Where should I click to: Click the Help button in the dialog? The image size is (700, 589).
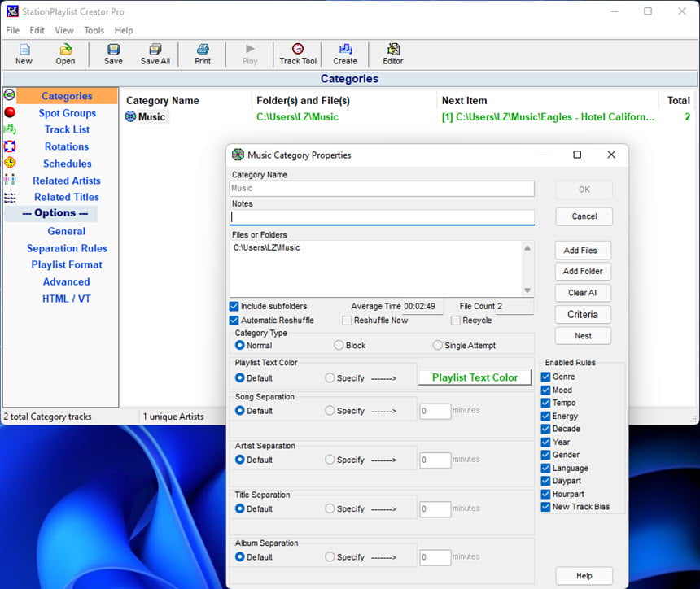pos(584,576)
